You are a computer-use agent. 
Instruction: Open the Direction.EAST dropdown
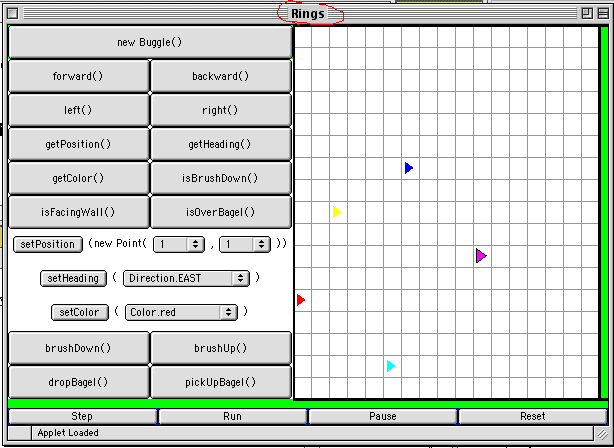[x=186, y=278]
